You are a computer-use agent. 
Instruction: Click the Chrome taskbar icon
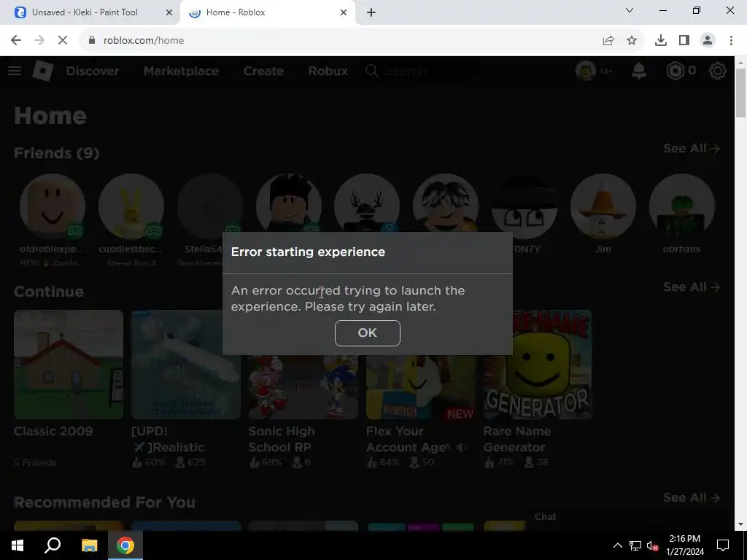pos(125,545)
